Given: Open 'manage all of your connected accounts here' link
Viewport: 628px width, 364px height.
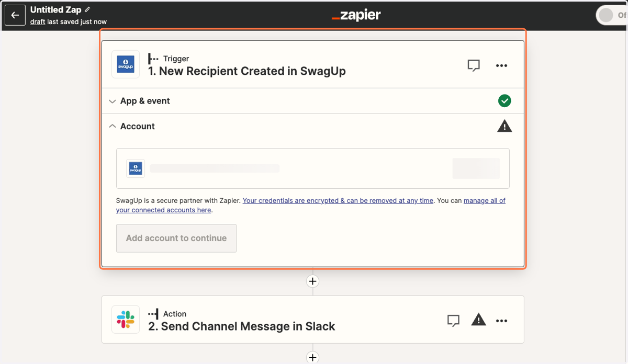Looking at the screenshot, I should coord(311,205).
